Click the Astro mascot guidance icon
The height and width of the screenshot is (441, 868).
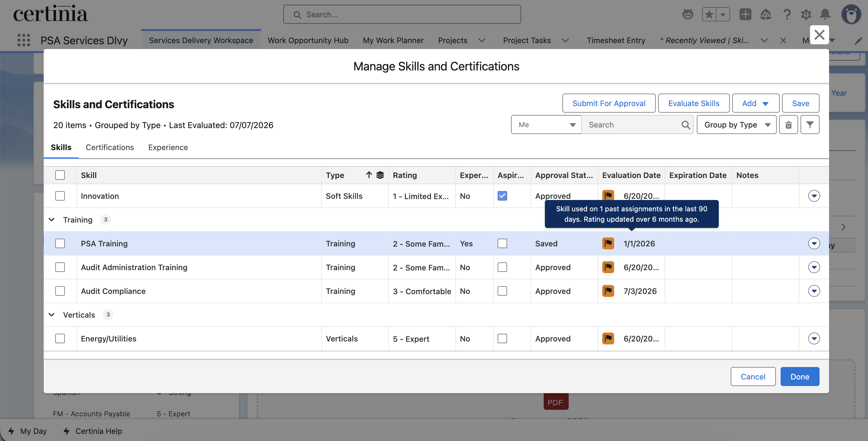[687, 15]
